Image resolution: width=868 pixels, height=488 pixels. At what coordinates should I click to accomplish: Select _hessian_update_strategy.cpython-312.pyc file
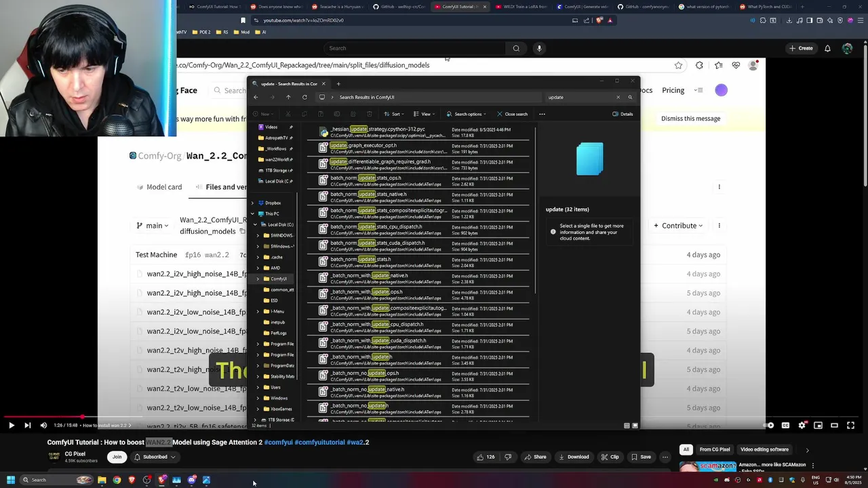click(418, 132)
